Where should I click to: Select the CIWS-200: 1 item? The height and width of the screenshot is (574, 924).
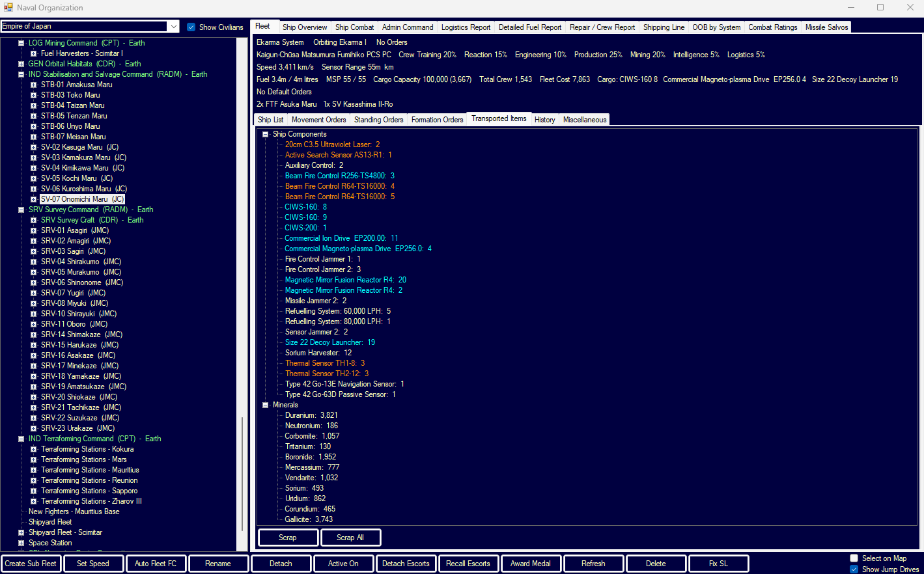tap(306, 228)
